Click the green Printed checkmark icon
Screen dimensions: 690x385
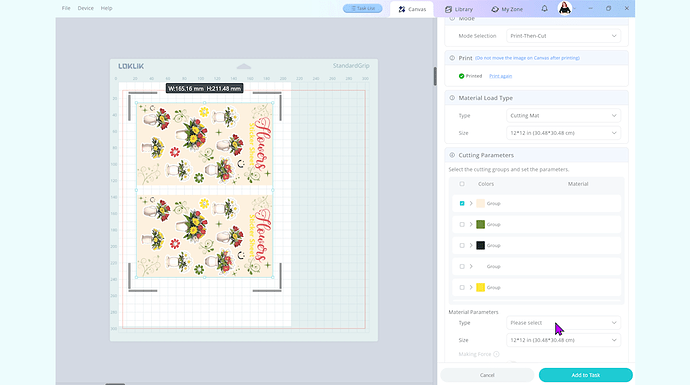tap(461, 76)
